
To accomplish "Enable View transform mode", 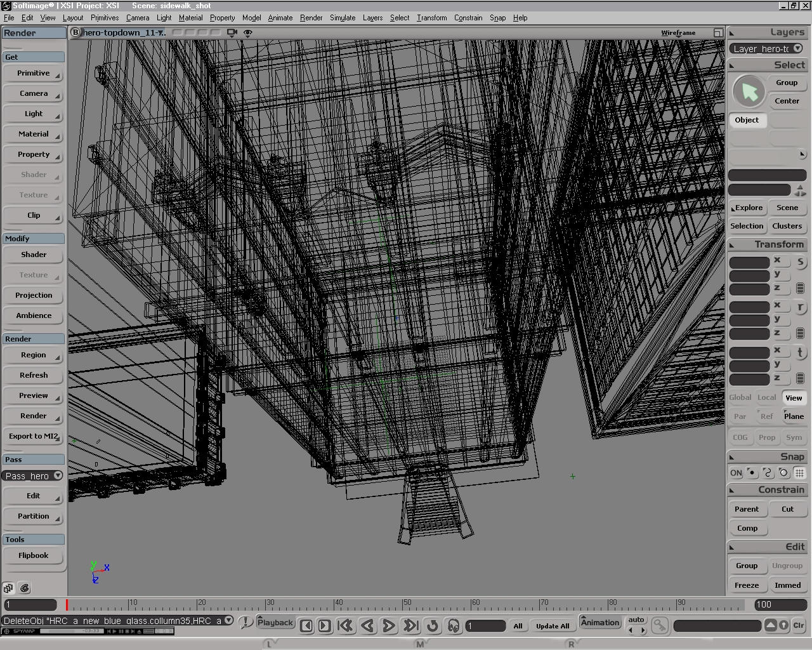I will [x=794, y=398].
